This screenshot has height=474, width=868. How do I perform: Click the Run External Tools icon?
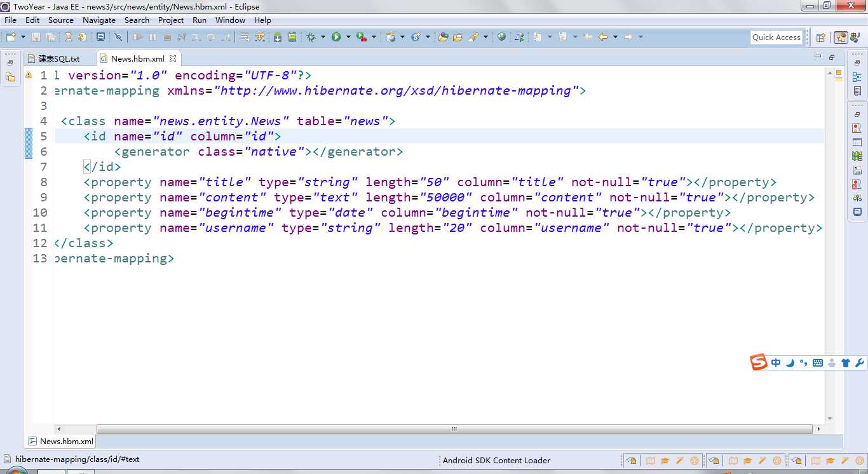[362, 37]
